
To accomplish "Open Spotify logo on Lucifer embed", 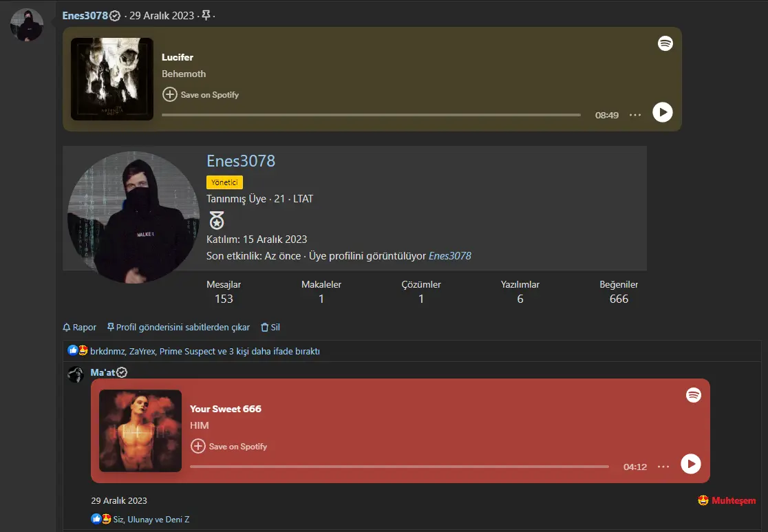I will [665, 43].
